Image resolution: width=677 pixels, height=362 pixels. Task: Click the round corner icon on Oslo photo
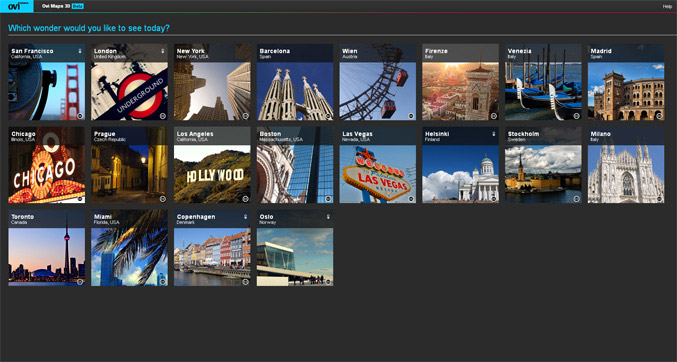(328, 282)
